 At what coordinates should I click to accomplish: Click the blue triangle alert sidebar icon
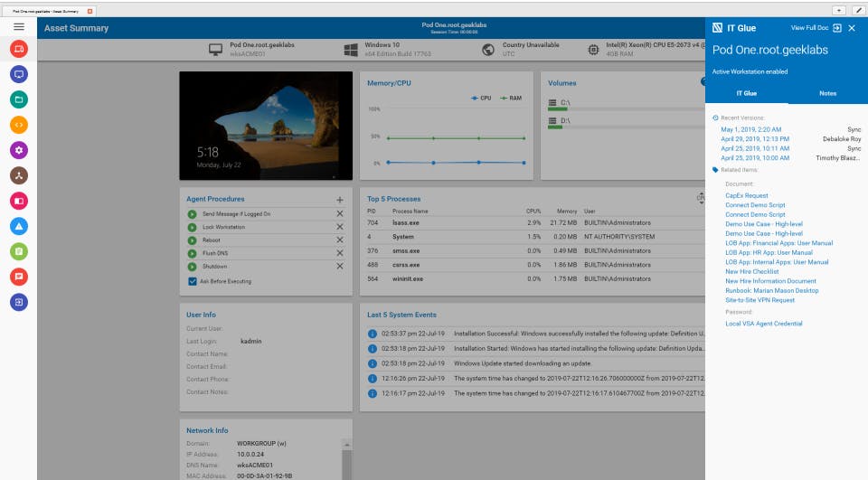(x=19, y=226)
